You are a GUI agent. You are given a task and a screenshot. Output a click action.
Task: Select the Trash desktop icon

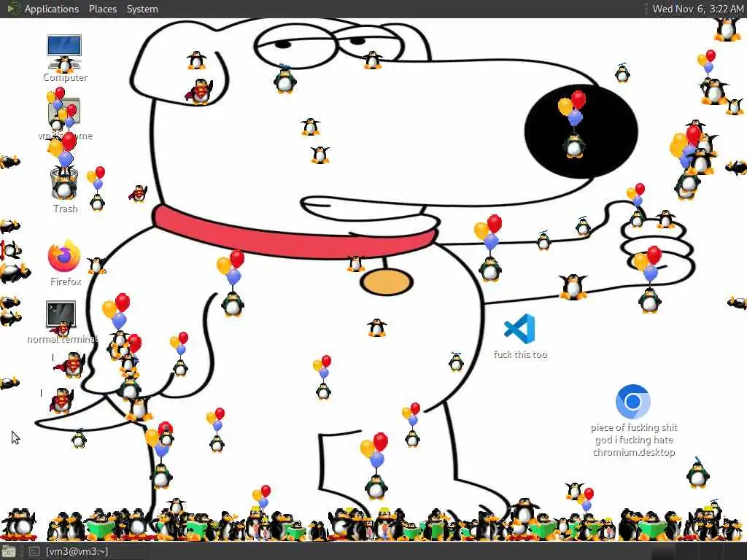64,183
